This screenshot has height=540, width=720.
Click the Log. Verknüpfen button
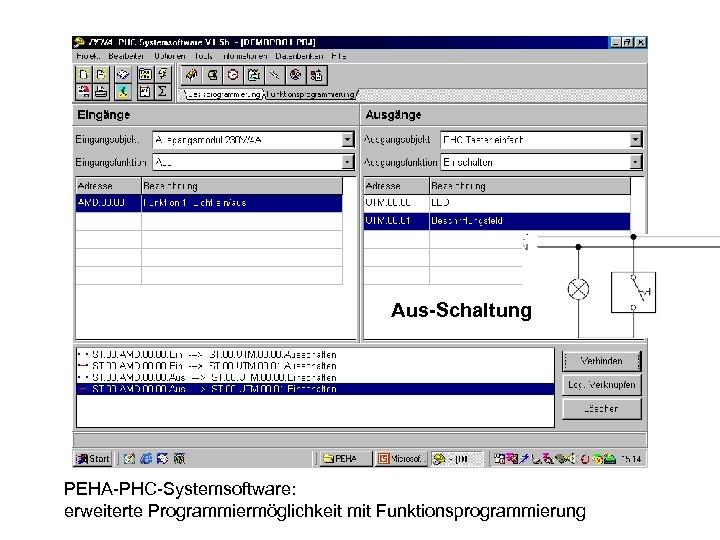(x=602, y=385)
